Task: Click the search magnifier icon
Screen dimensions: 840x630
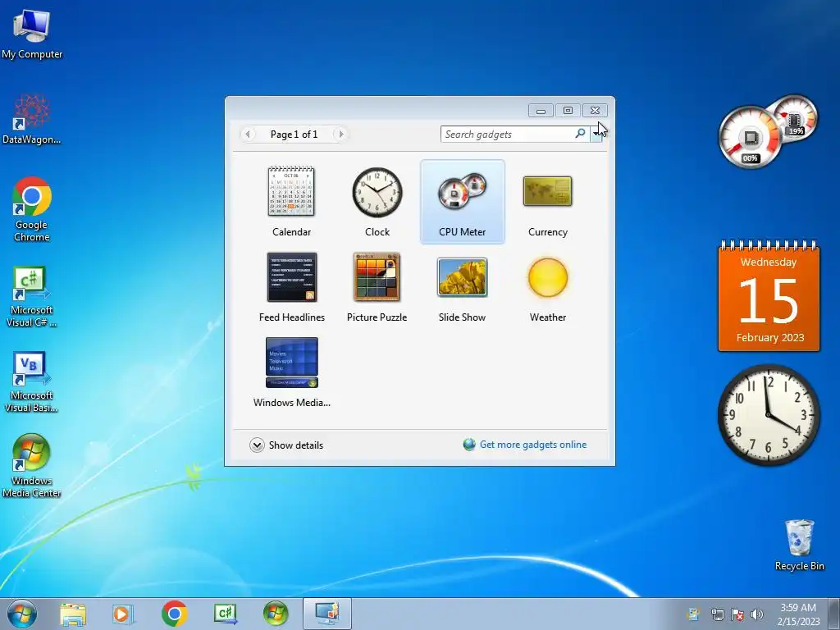Action: pos(580,134)
